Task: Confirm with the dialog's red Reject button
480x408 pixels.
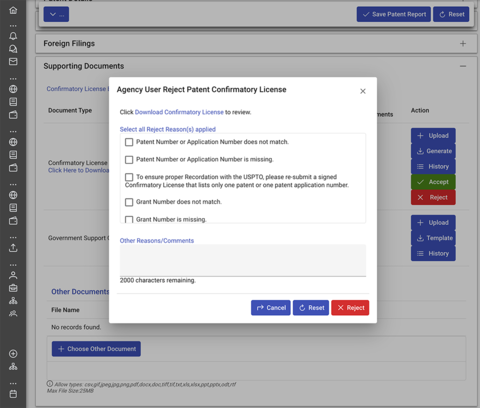Action: coord(350,308)
